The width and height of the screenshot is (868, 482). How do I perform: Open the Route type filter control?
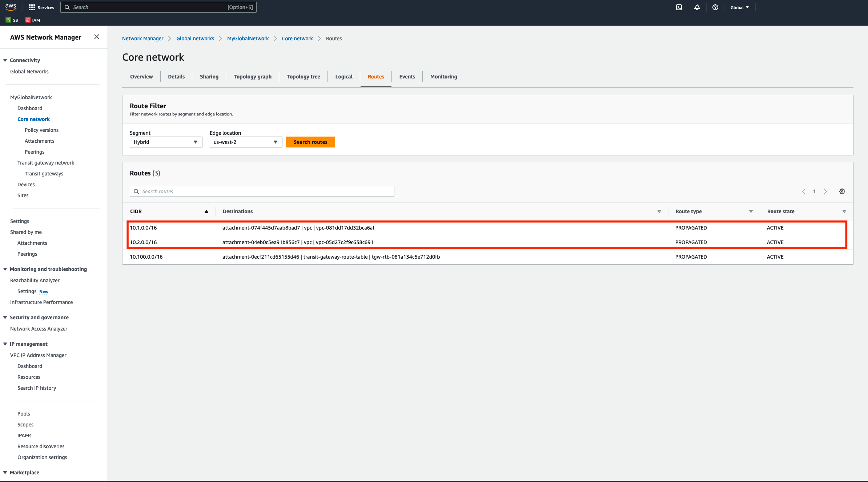coord(751,211)
